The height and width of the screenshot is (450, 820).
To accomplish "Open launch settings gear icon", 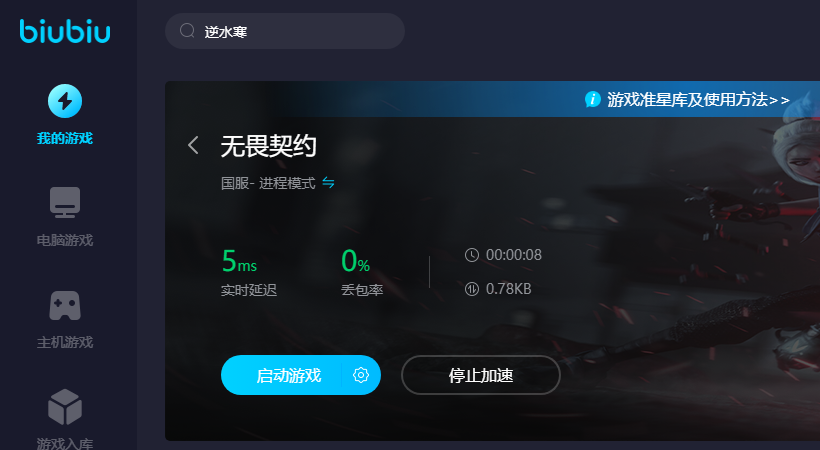I will pyautogui.click(x=361, y=375).
